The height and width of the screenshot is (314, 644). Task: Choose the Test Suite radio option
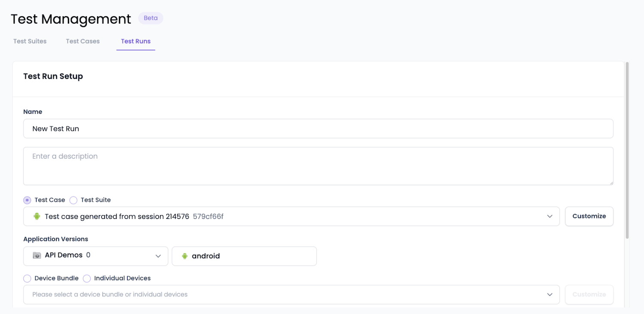point(73,200)
